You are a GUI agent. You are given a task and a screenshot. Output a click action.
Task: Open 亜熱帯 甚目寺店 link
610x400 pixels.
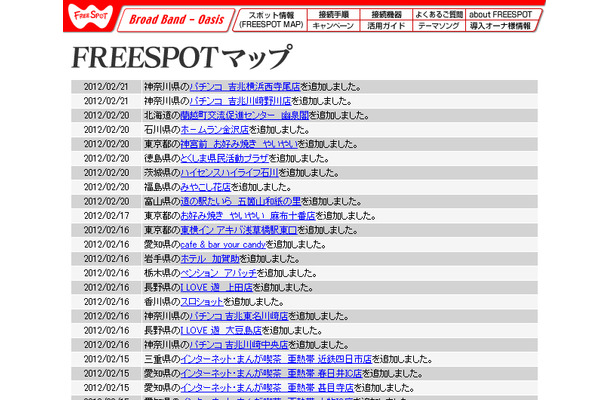pos(267,388)
